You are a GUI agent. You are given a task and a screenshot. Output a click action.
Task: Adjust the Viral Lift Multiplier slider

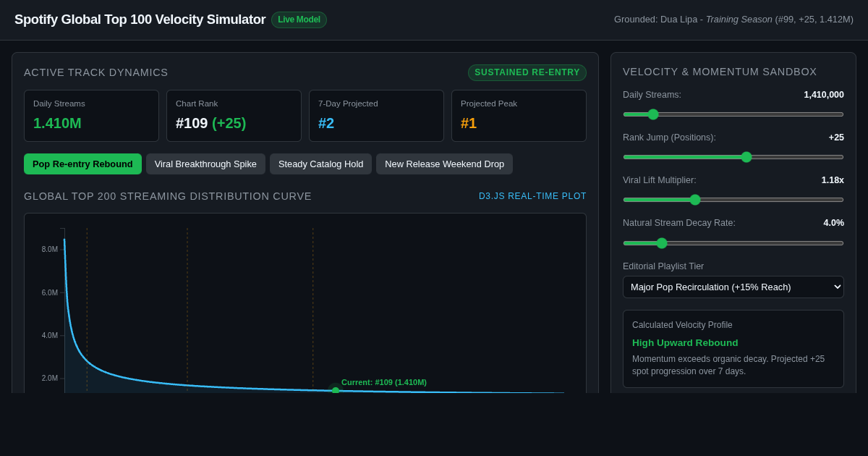[733, 199]
